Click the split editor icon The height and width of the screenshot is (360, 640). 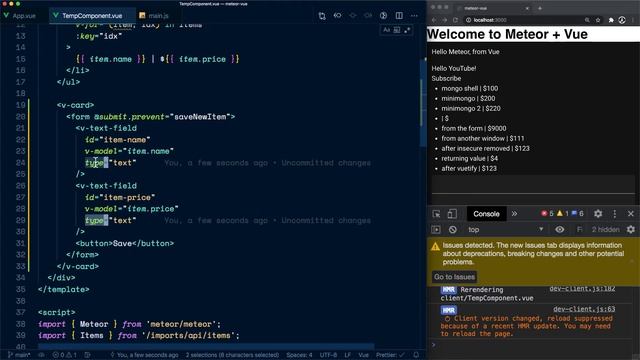[399, 16]
